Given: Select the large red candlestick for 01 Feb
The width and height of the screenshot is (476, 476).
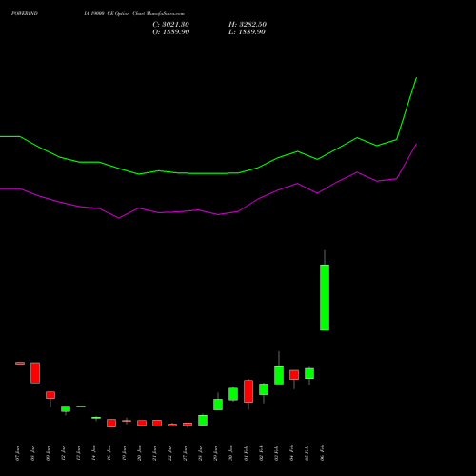Looking at the screenshot, I should coord(248,391).
